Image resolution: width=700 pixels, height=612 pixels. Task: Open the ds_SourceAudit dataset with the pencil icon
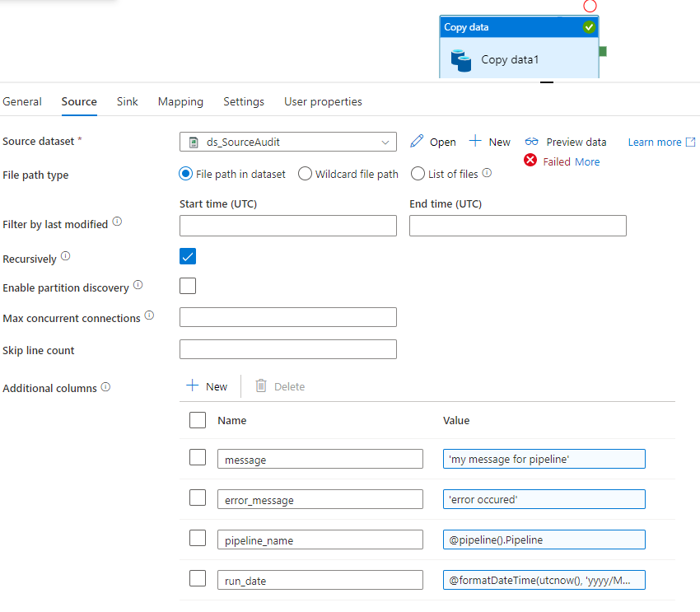(x=416, y=142)
